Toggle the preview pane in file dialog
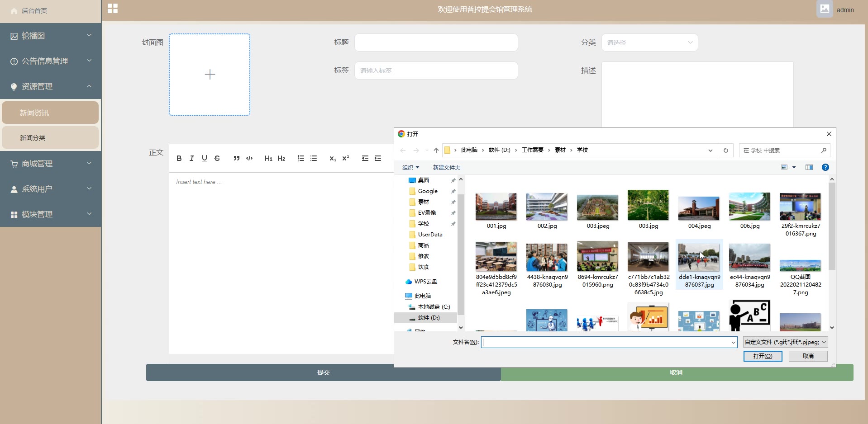Image resolution: width=868 pixels, height=424 pixels. coord(809,168)
